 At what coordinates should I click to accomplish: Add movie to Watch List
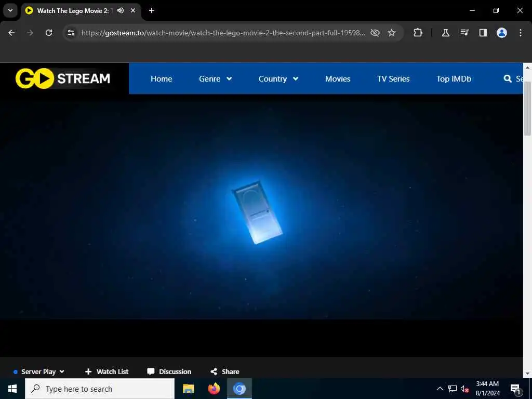[x=107, y=371]
